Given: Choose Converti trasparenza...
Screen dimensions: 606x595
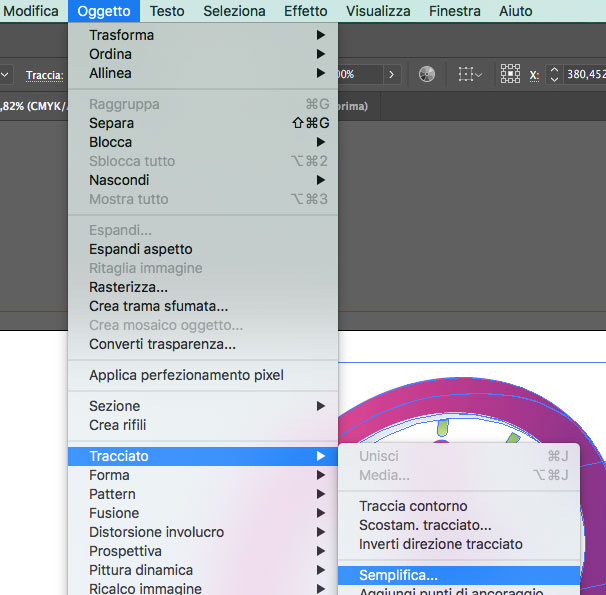Looking at the screenshot, I should 203,344.
